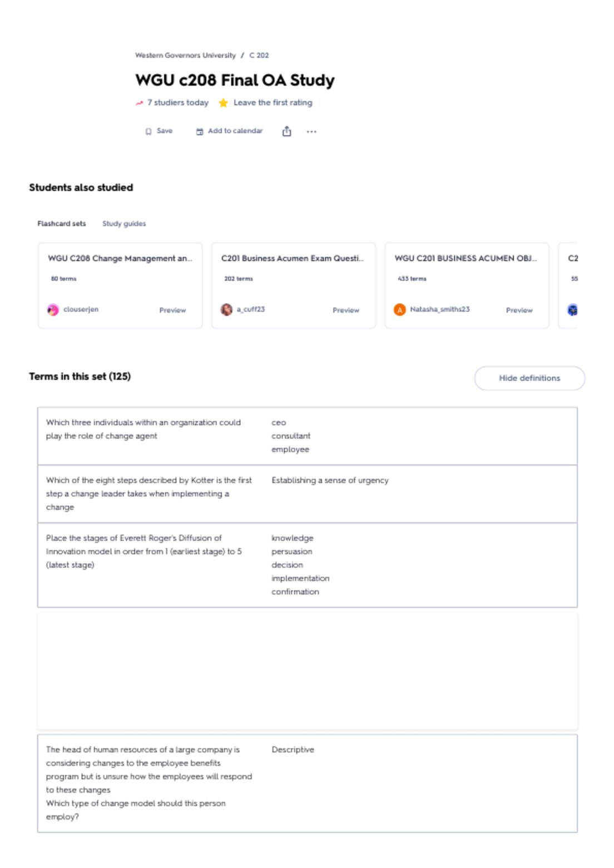
Task: Preview the C201 Business Acumen Exam set
Action: pyautogui.click(x=346, y=310)
